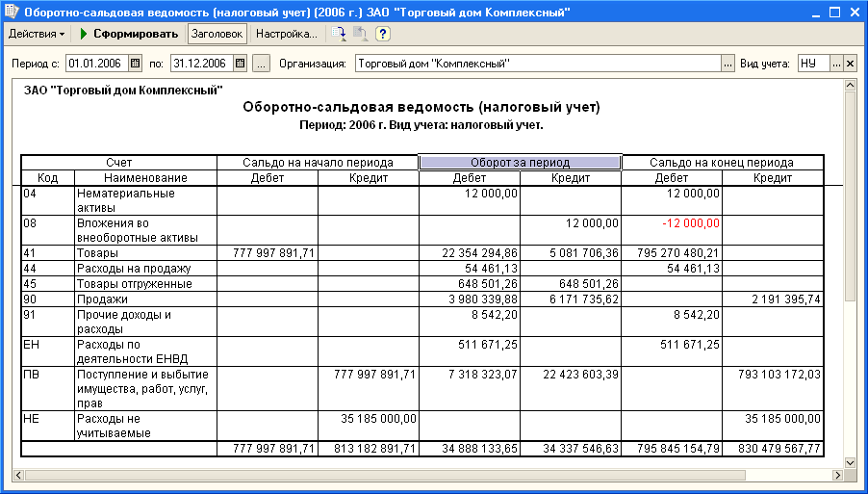This screenshot has height=494, width=868.
Task: Open calendar for the period start date
Action: (x=136, y=64)
